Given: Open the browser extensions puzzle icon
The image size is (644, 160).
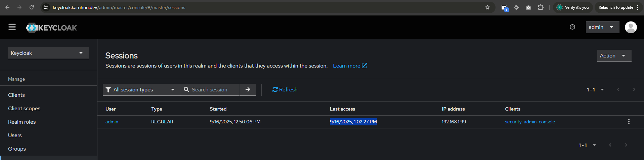Looking at the screenshot, I should pyautogui.click(x=541, y=7).
